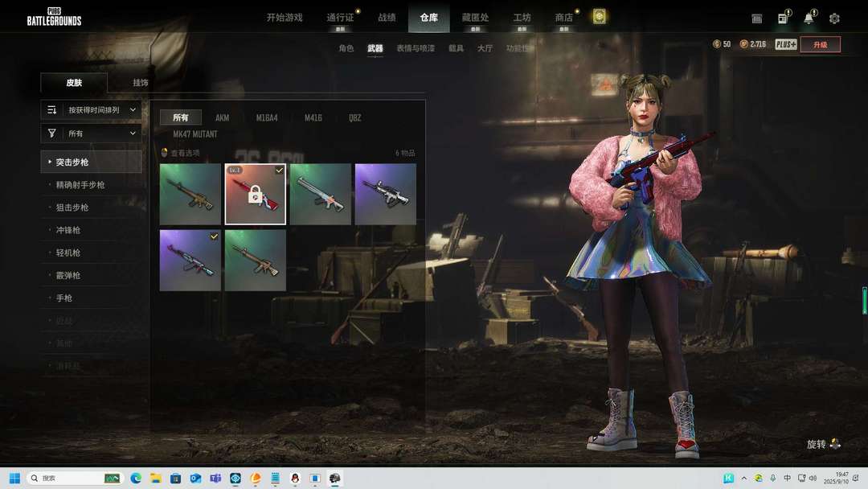Click the 中 input method indicator

(x=787, y=478)
